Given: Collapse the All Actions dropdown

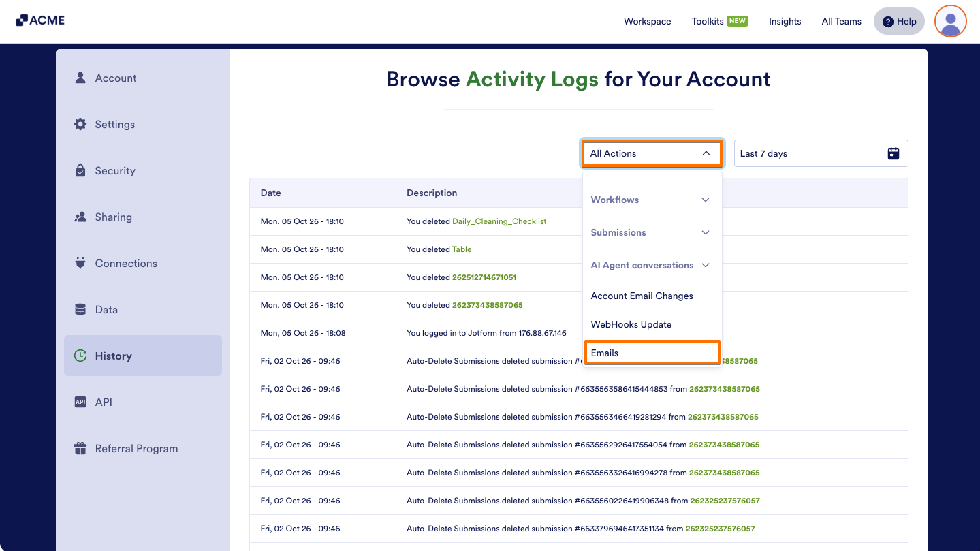Looking at the screenshot, I should coord(652,153).
